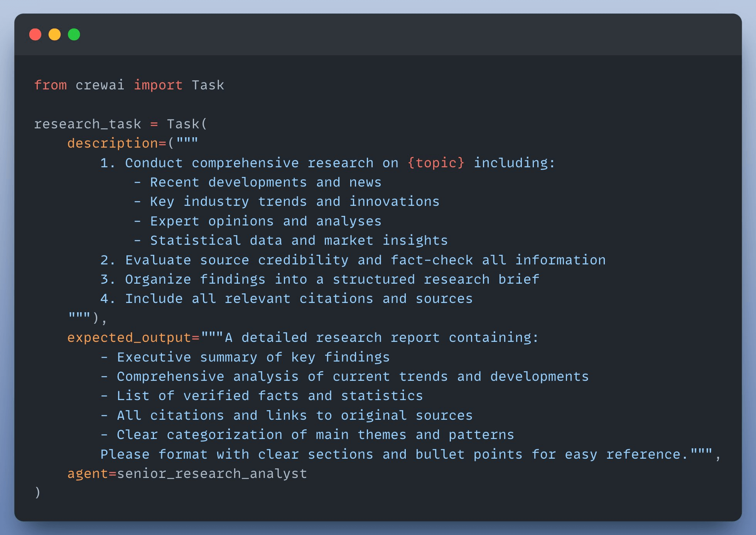This screenshot has width=756, height=535.
Task: Click the senior_research_analyst agent value
Action: point(211,473)
